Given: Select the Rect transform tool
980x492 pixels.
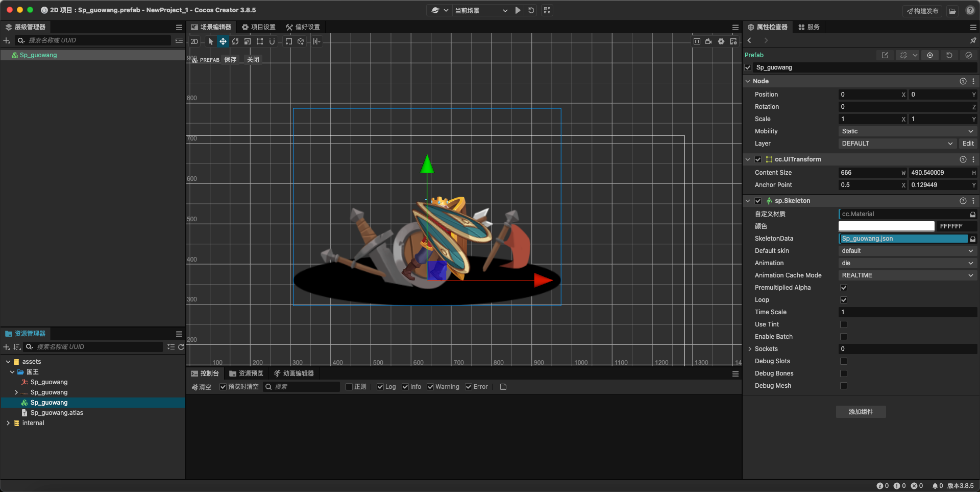Looking at the screenshot, I should click(260, 41).
